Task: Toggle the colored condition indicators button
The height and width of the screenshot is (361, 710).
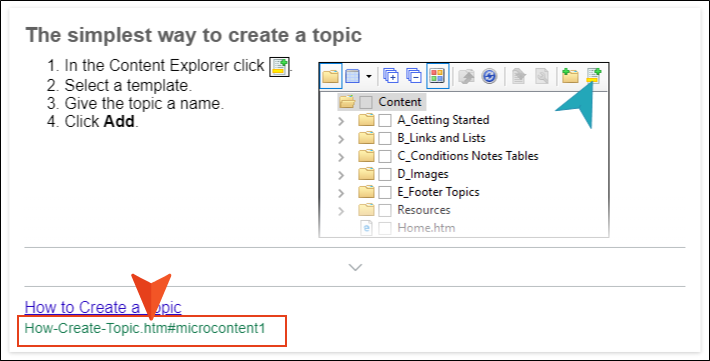Action: point(437,76)
